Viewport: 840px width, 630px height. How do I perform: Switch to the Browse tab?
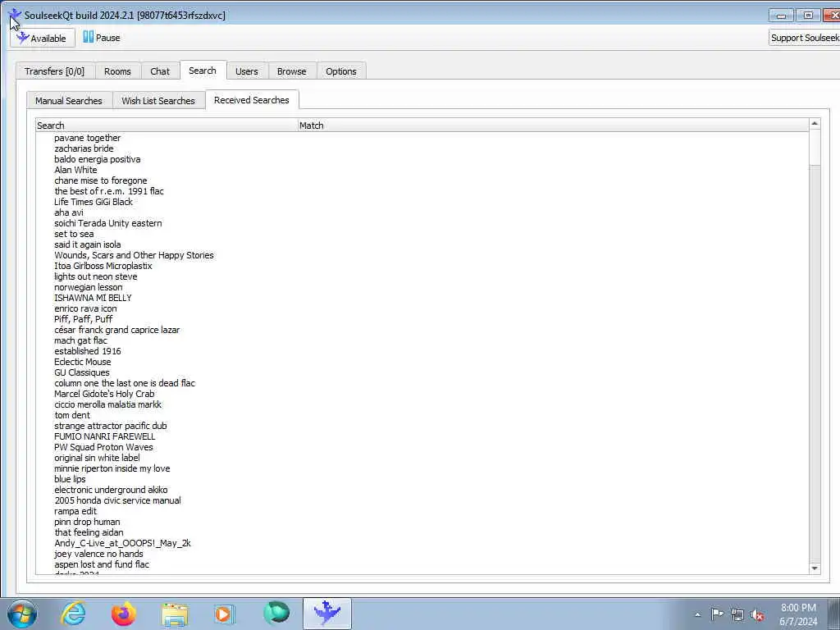pyautogui.click(x=291, y=71)
